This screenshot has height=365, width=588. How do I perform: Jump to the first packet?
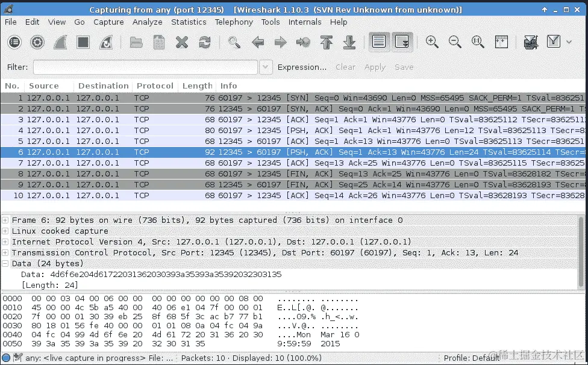pyautogui.click(x=327, y=42)
